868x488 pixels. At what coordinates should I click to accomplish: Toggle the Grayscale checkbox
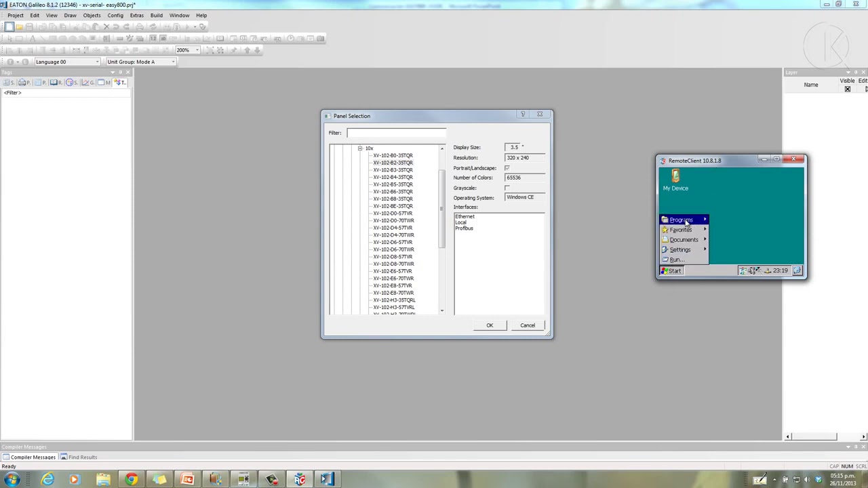pos(507,188)
